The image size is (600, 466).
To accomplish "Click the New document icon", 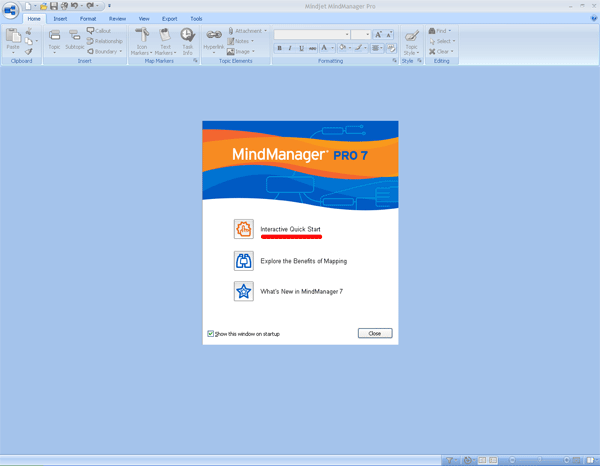I will tap(28, 6).
